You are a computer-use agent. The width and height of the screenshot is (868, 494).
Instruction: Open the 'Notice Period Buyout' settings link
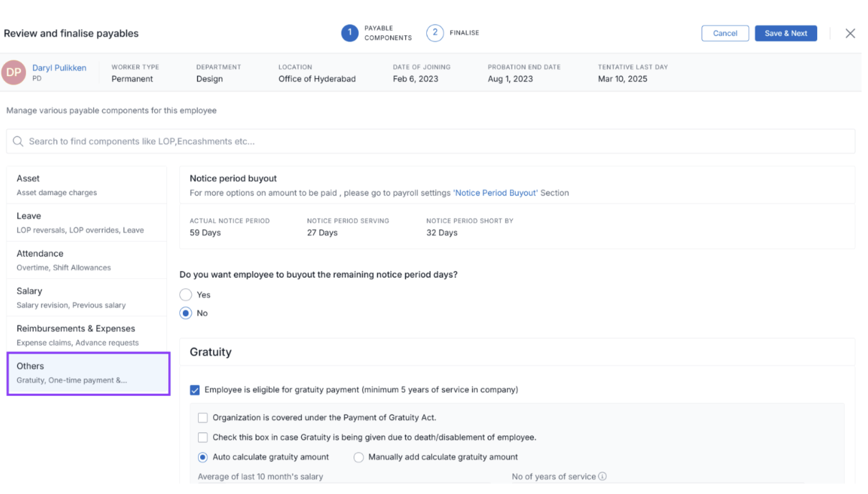click(496, 193)
